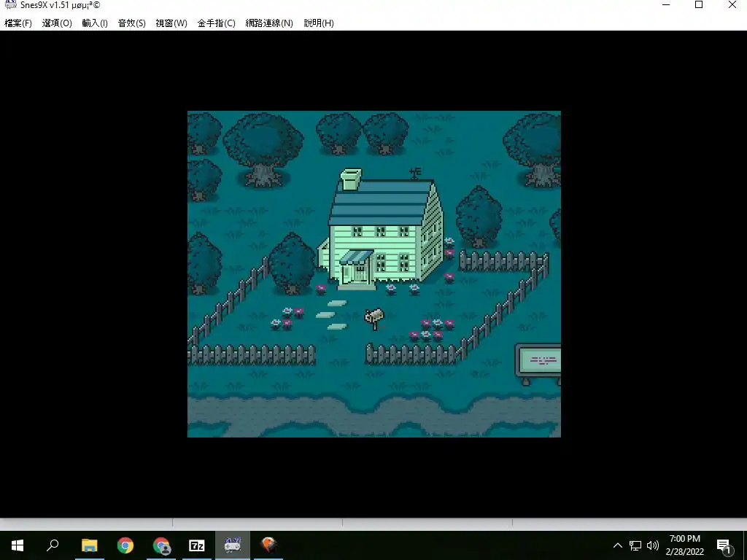Open the Windows Start menu
This screenshot has width=747, height=560.
point(18,545)
